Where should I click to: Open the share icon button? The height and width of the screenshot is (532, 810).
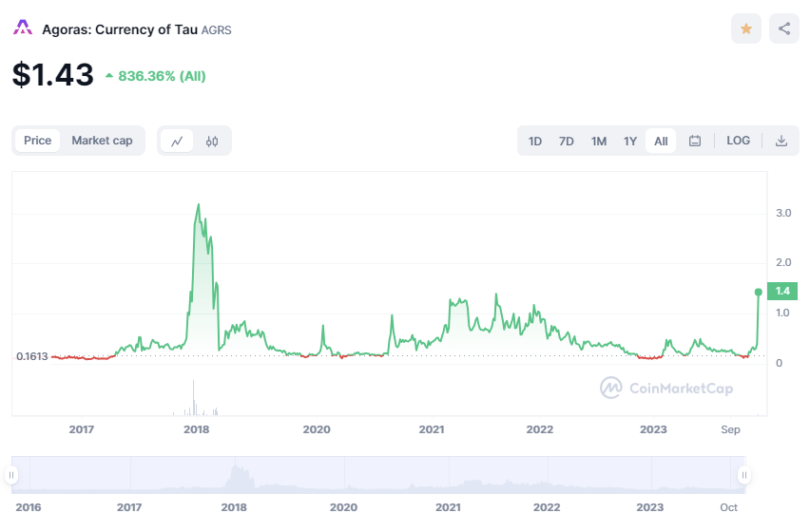click(x=784, y=28)
